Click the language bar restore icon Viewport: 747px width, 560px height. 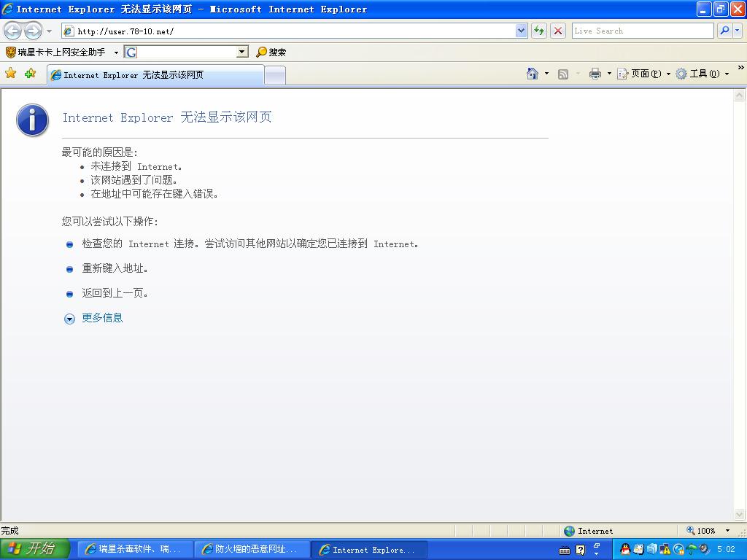coord(597,545)
